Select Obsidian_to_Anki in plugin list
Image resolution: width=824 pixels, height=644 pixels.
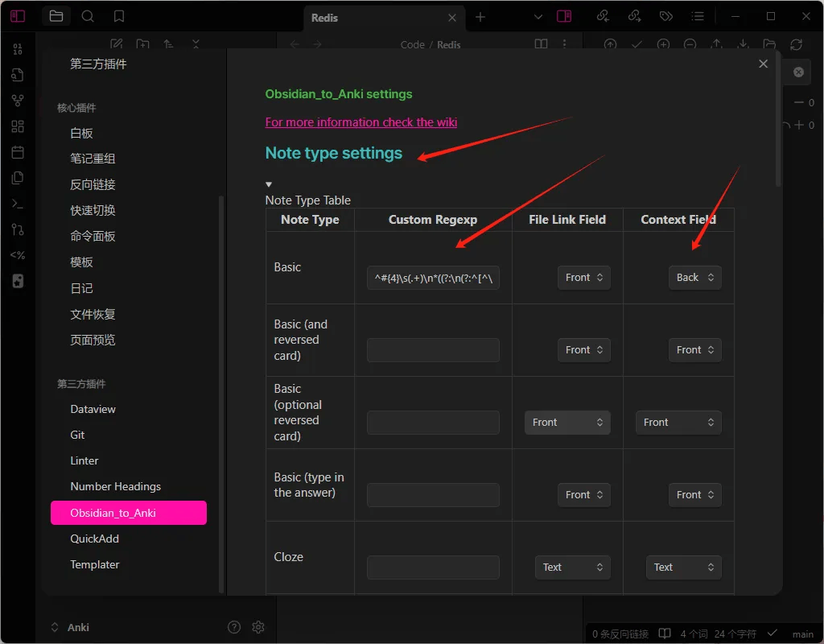(129, 513)
